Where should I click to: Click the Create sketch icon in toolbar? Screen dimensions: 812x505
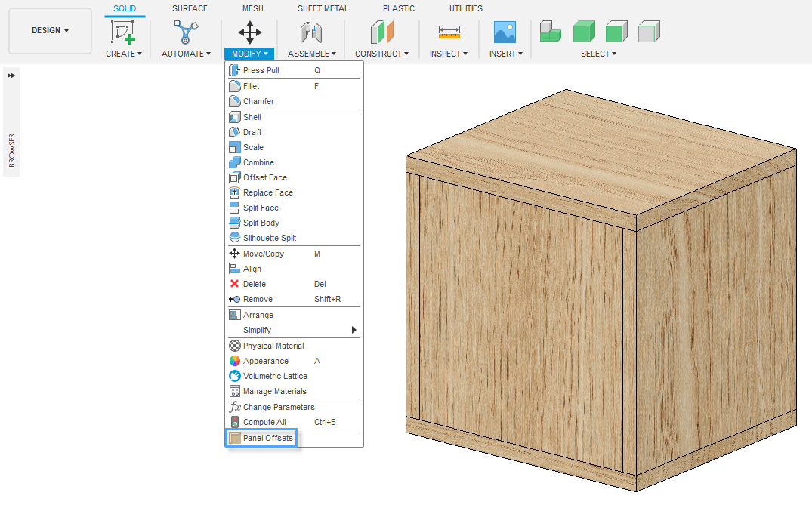[123, 32]
